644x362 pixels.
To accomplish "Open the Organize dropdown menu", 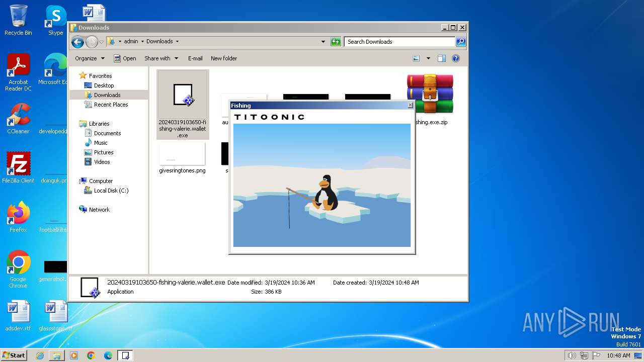I will click(90, 58).
